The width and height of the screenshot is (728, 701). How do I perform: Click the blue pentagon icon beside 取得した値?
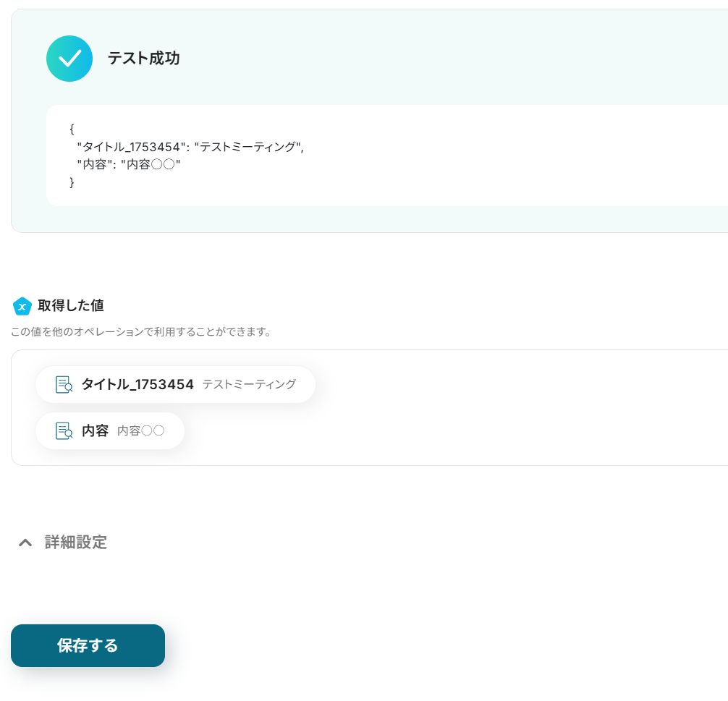[22, 306]
